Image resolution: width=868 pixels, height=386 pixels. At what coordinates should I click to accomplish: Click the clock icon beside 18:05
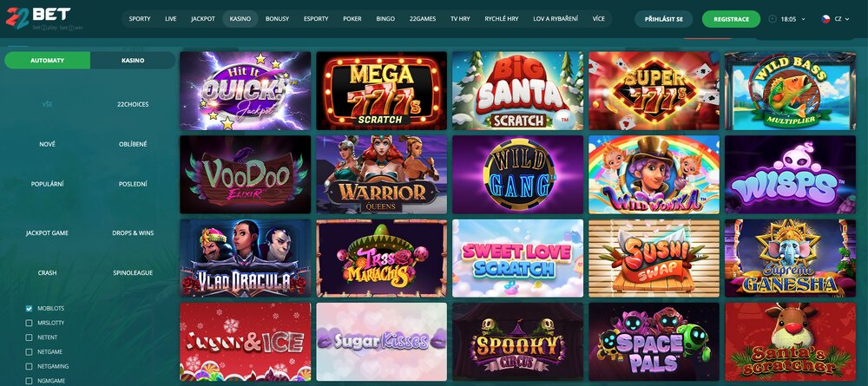773,19
